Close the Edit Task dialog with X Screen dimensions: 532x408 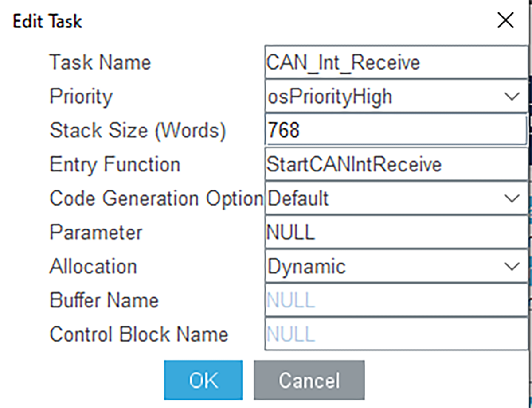pos(505,21)
